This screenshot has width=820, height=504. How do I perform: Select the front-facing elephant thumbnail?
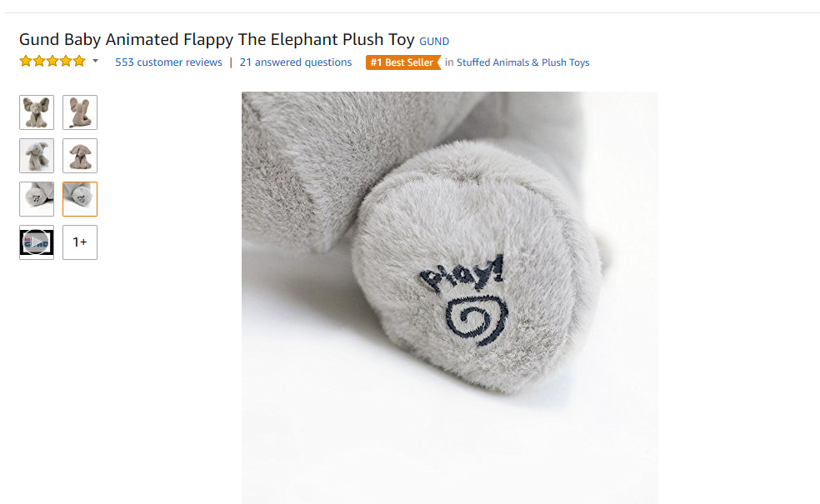click(37, 112)
